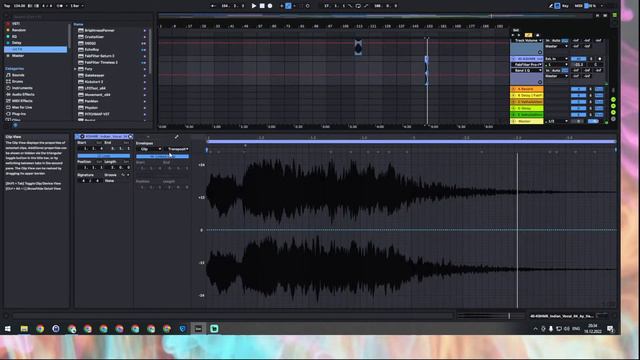Expand arrow beside BrightnessPanner entry
640x360 pixels.
click(144, 30)
